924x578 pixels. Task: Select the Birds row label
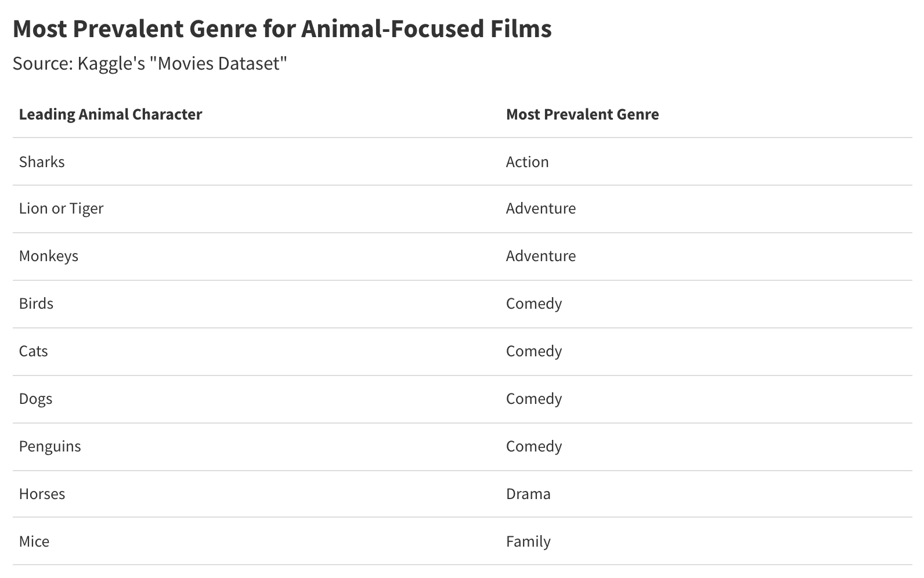(36, 304)
